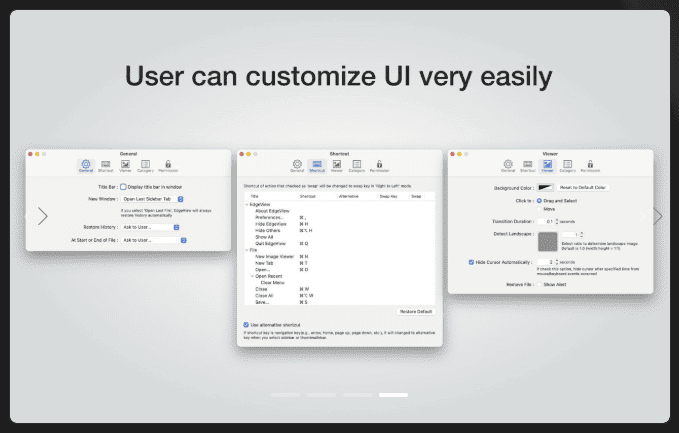Click the Detect Landscape ratio field
This screenshot has width=679, height=433.
570,235
